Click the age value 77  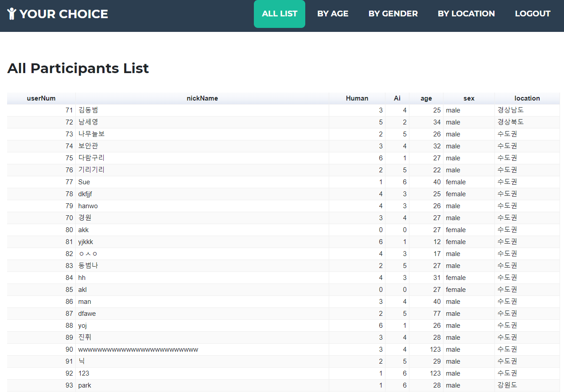coord(437,314)
